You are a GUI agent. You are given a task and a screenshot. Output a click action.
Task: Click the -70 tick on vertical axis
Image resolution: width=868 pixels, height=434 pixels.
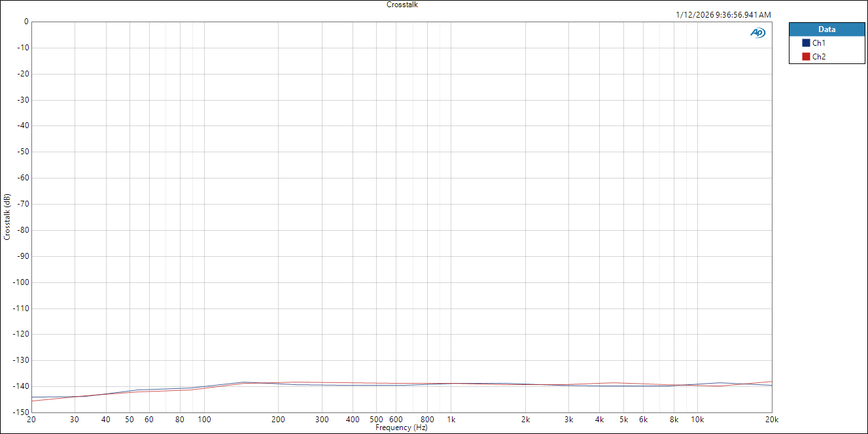(22, 204)
